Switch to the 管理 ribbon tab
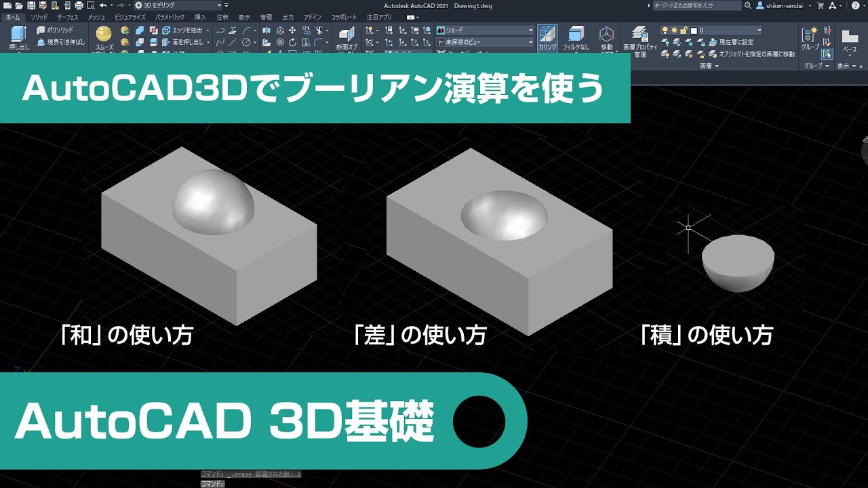The width and height of the screenshot is (868, 488). [x=266, y=17]
